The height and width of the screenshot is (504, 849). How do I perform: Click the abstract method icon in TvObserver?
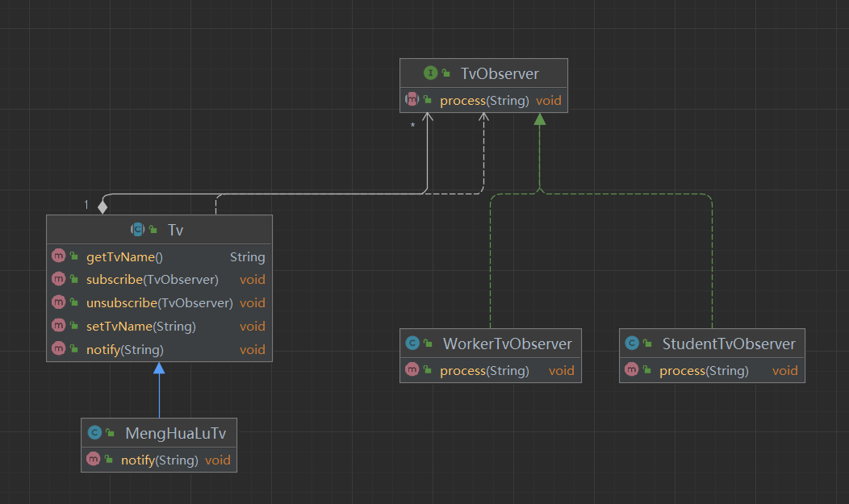click(412, 99)
